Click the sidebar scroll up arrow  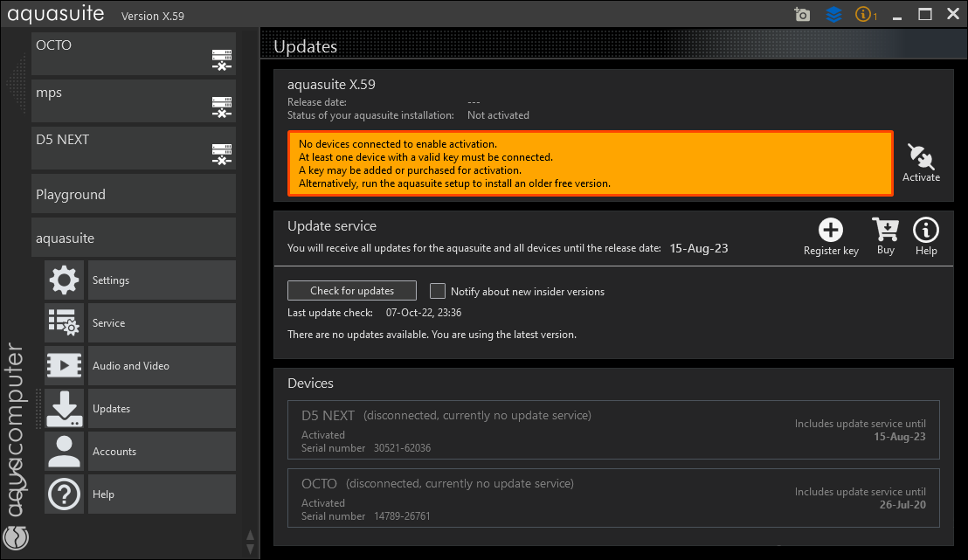click(x=250, y=535)
